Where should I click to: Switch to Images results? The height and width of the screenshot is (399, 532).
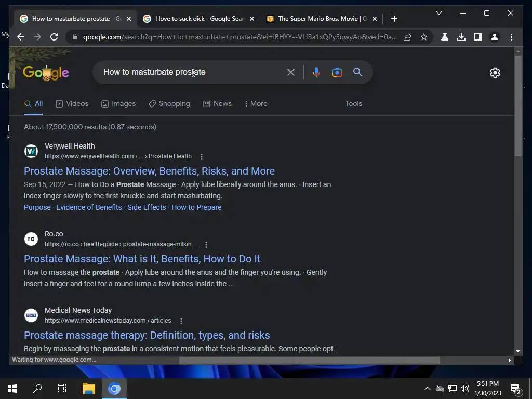pyautogui.click(x=118, y=104)
